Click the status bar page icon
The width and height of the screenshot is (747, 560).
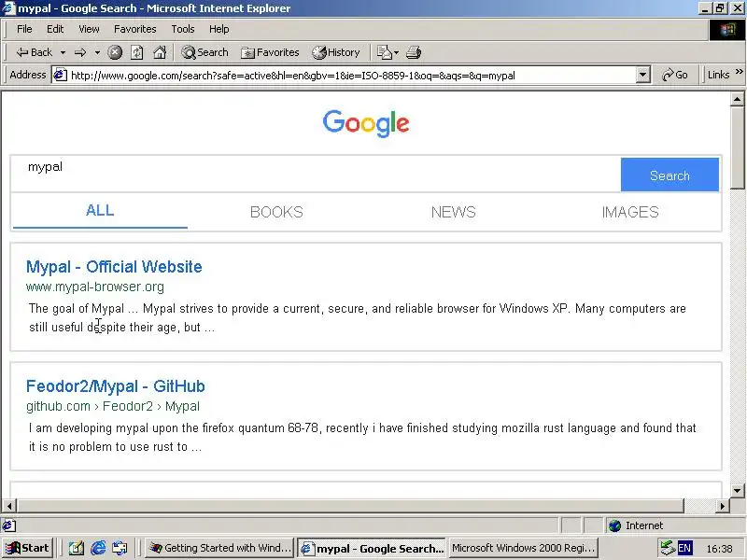(8, 525)
